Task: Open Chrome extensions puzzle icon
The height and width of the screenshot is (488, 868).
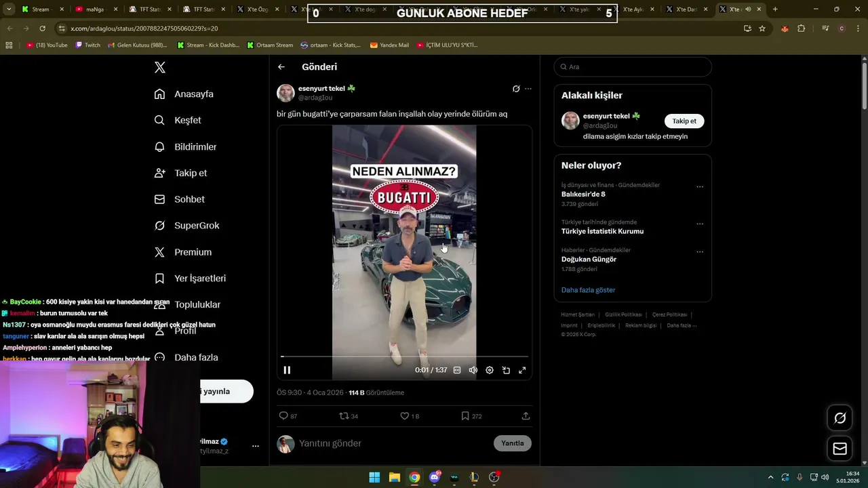Action: point(802,28)
